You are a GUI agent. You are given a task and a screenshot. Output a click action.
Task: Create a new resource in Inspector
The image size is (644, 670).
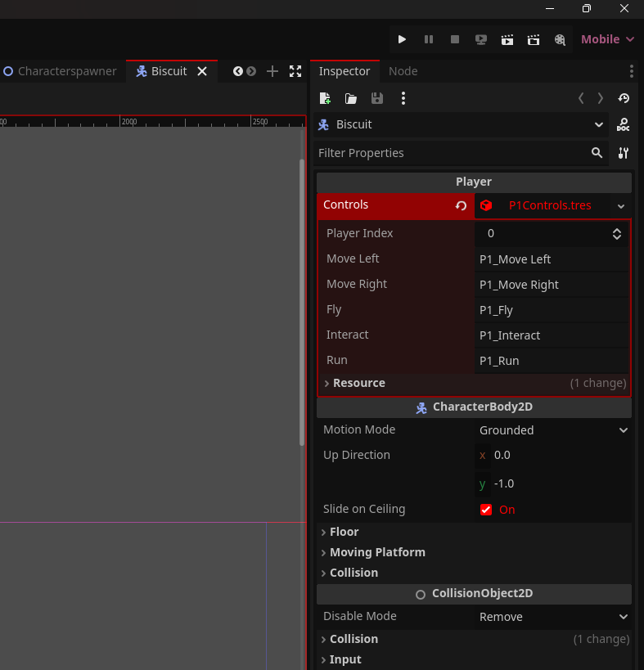coord(325,98)
